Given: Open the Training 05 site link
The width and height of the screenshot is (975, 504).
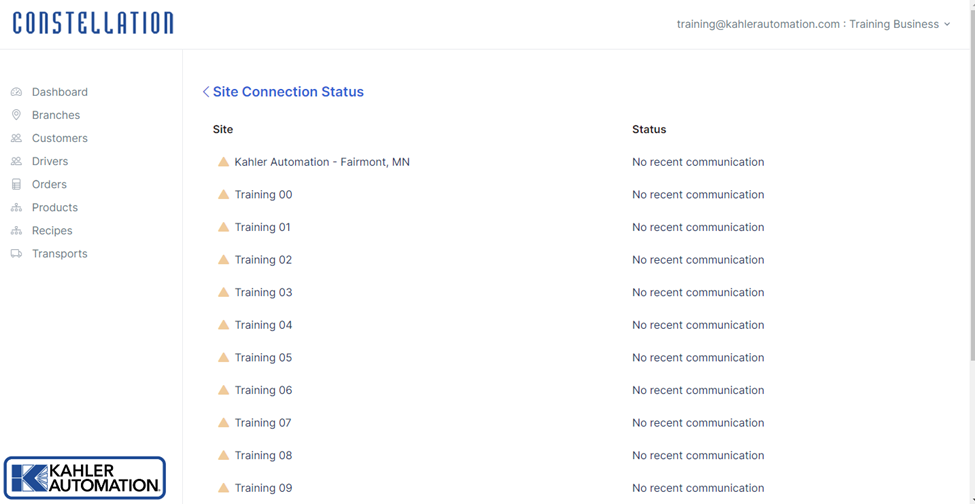Looking at the screenshot, I should point(263,358).
